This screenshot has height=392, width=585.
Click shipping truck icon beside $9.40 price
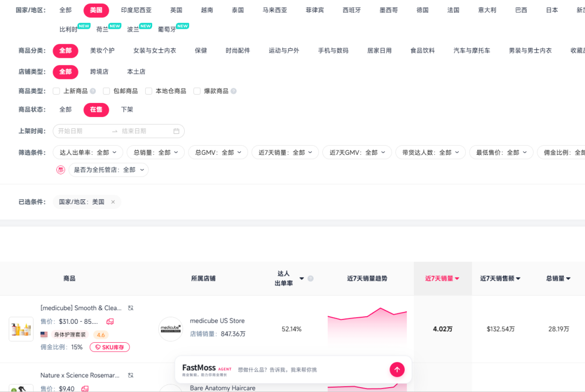coord(84,389)
